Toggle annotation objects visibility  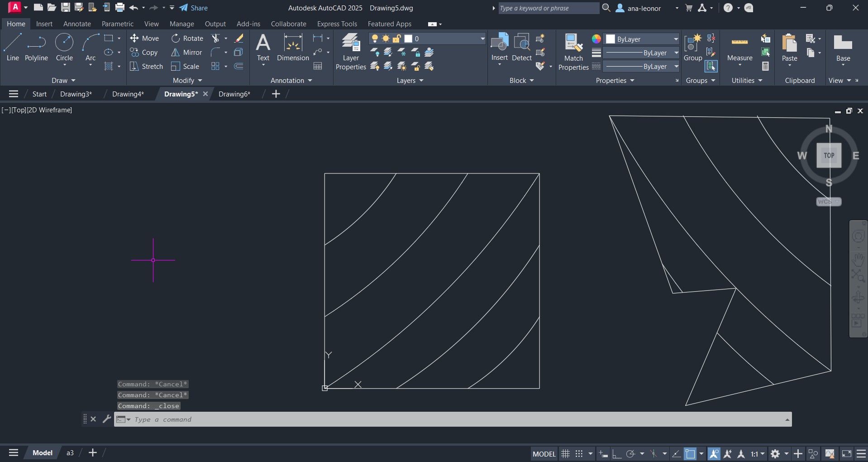pos(714,453)
